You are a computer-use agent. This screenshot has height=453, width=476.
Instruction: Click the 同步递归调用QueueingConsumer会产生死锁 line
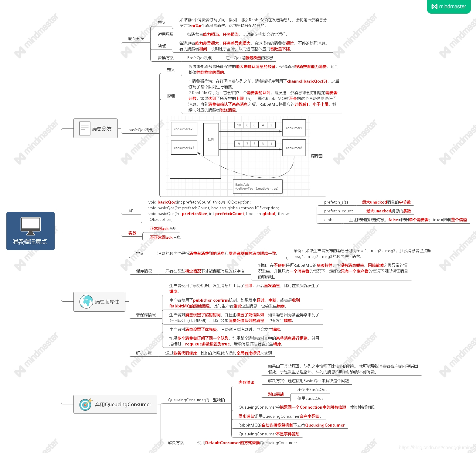pos(280,416)
